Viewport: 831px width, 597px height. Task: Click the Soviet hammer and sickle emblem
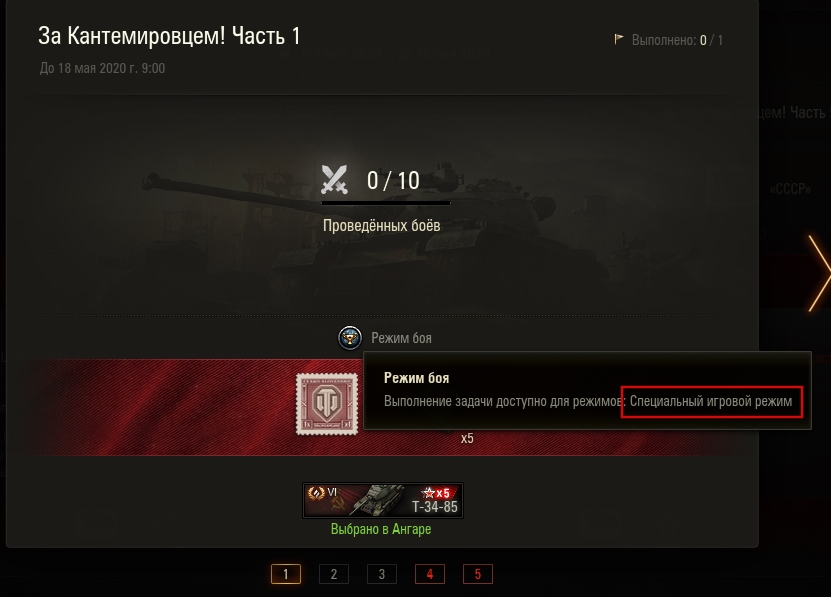338,506
